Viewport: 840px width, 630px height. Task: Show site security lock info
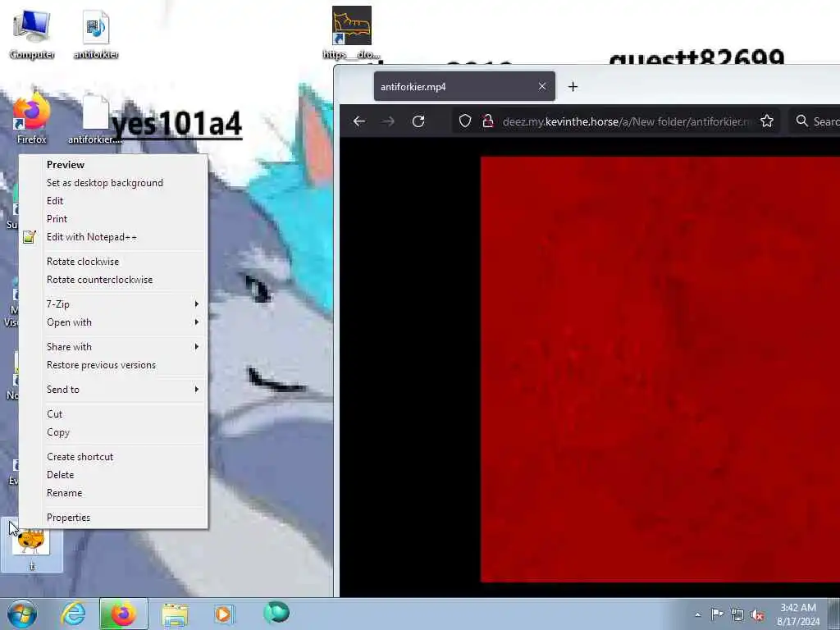[x=487, y=121]
